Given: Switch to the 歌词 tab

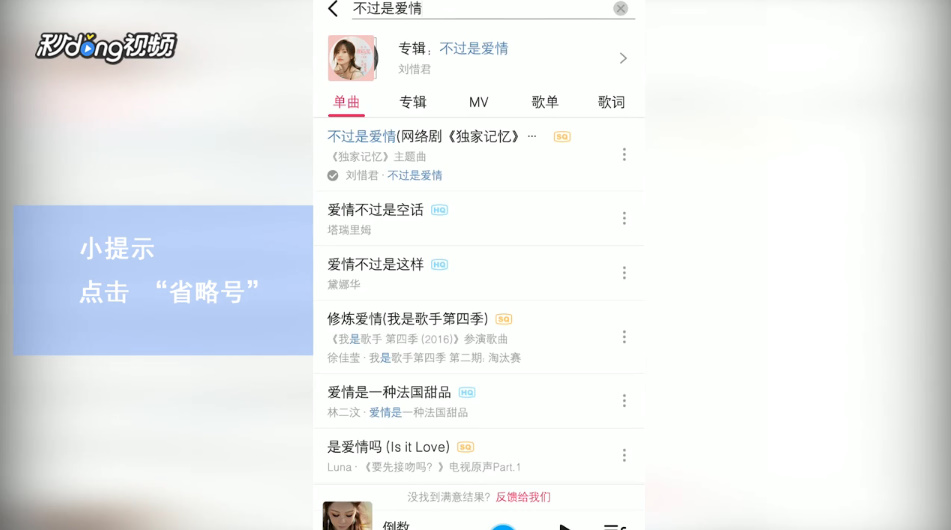Looking at the screenshot, I should (611, 102).
